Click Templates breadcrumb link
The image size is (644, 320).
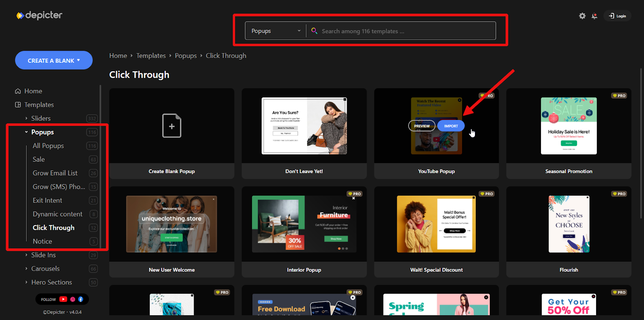(x=151, y=56)
